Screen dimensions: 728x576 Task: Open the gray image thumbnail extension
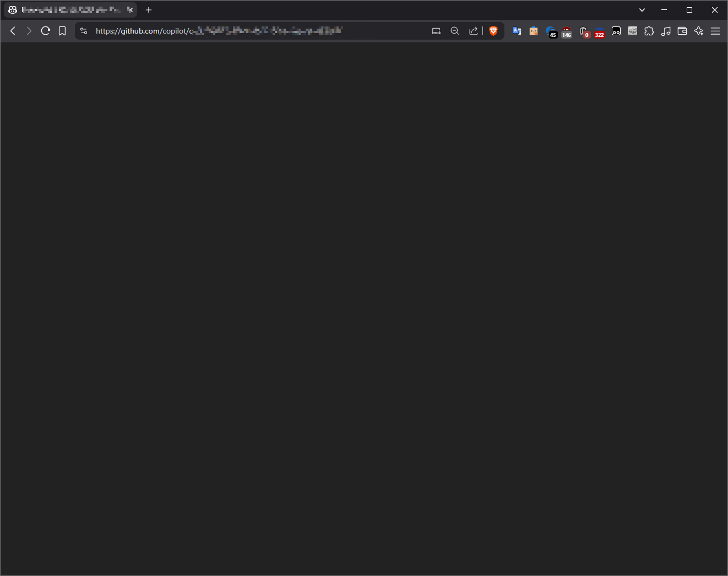tap(633, 31)
